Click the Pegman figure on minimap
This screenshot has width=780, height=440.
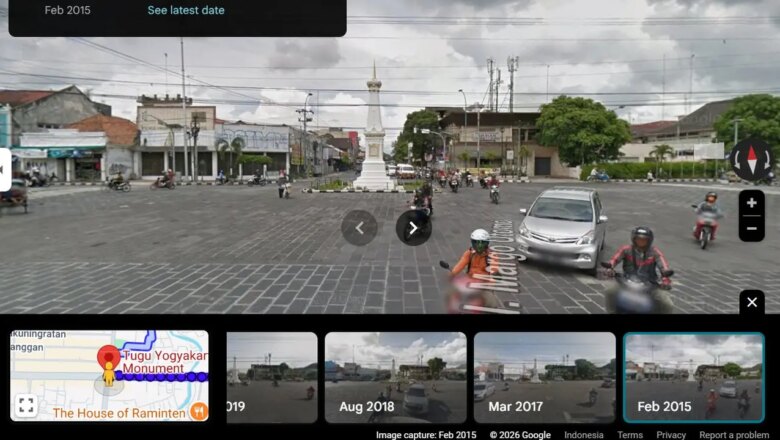109,374
